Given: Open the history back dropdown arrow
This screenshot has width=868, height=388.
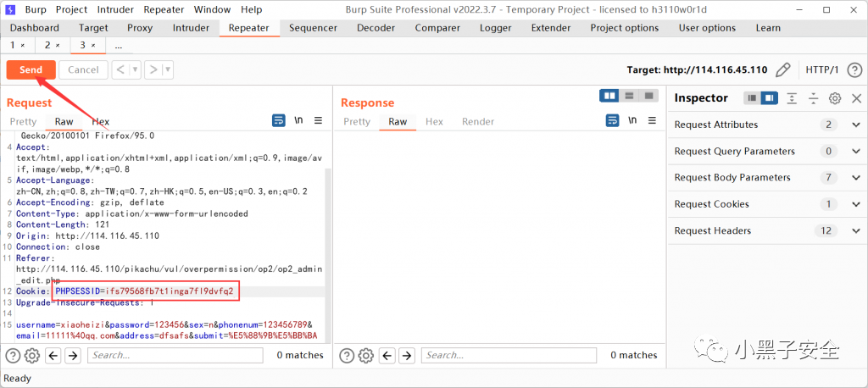Looking at the screenshot, I should [136, 69].
